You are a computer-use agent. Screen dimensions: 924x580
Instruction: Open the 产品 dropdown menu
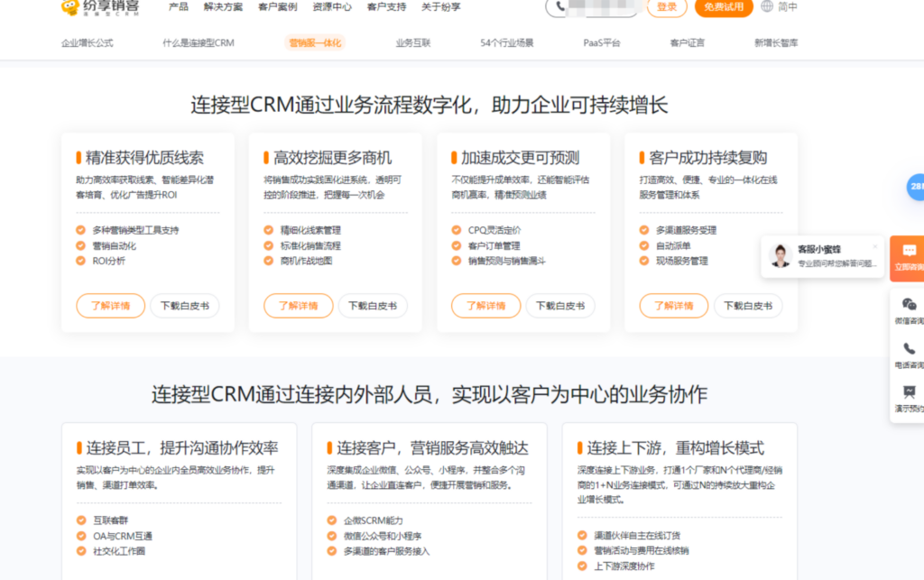click(x=177, y=8)
